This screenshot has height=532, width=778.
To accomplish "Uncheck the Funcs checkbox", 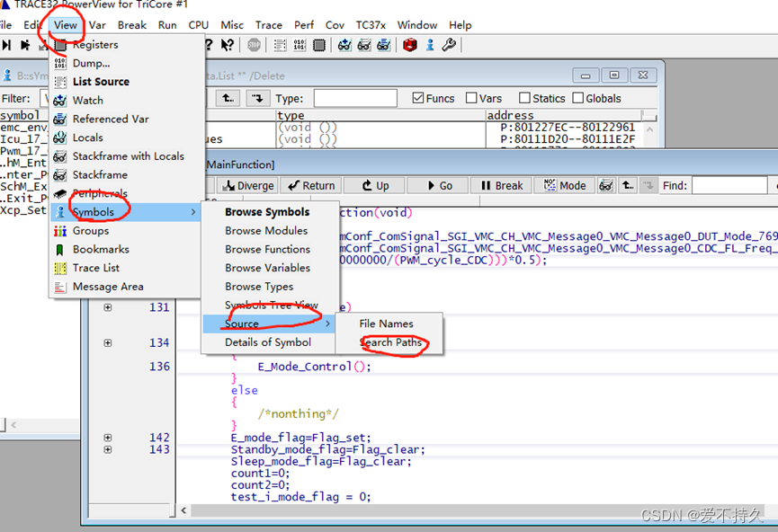I will click(417, 98).
